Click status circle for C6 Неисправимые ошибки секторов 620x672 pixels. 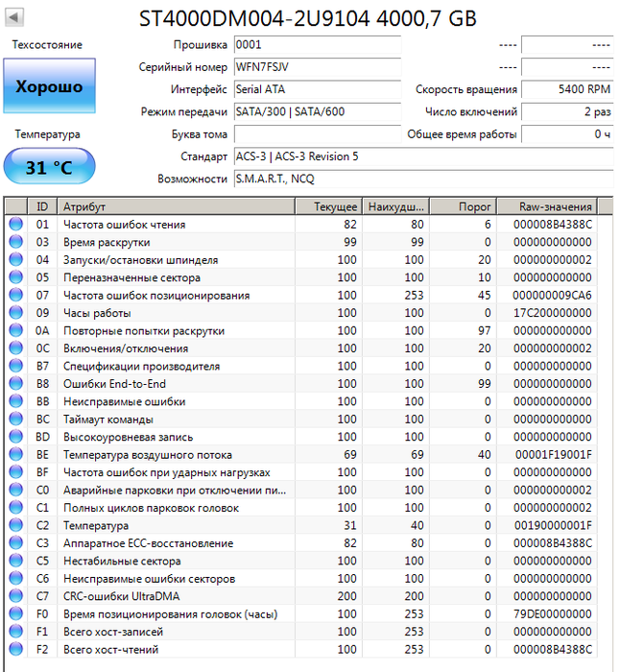(16, 579)
